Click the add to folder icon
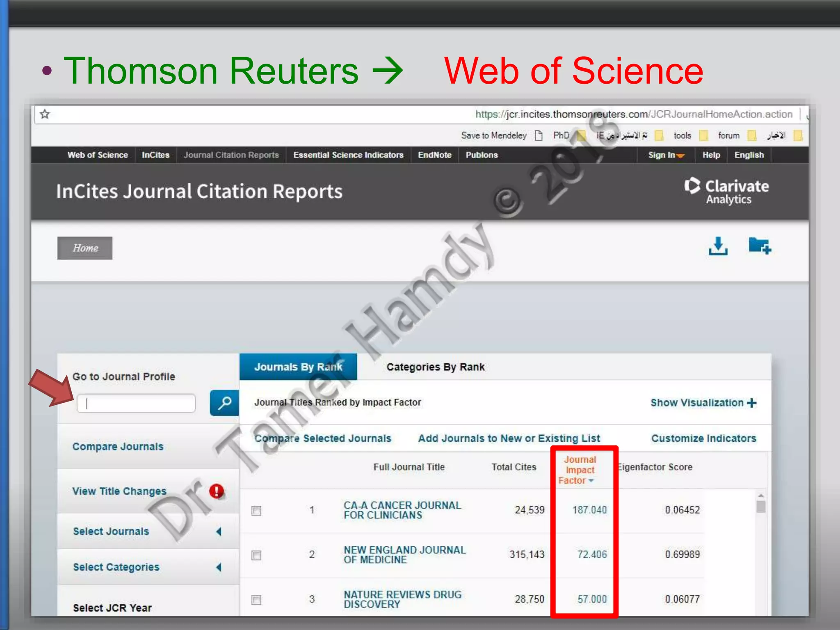Screen dimensions: 840x630 pos(760,246)
